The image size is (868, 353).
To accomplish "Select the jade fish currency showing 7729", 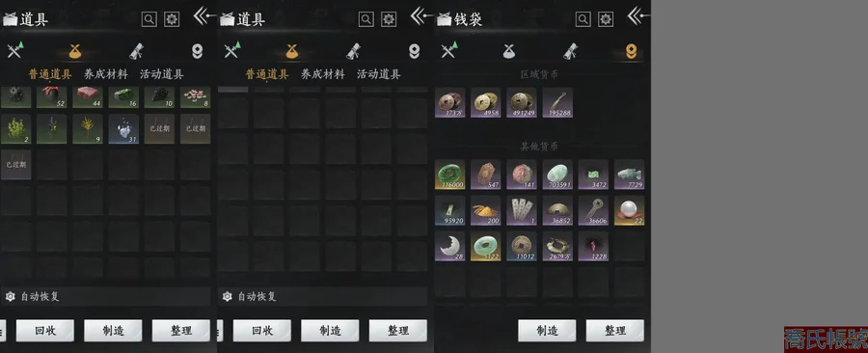I will point(630,175).
